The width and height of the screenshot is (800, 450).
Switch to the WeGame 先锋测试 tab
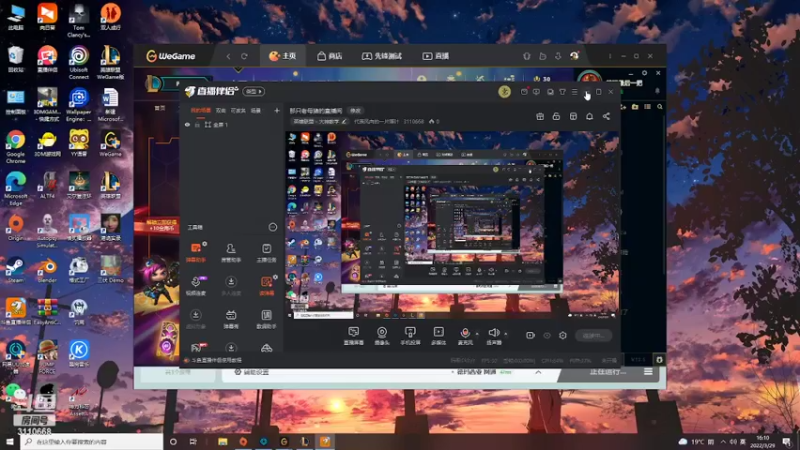pos(382,56)
